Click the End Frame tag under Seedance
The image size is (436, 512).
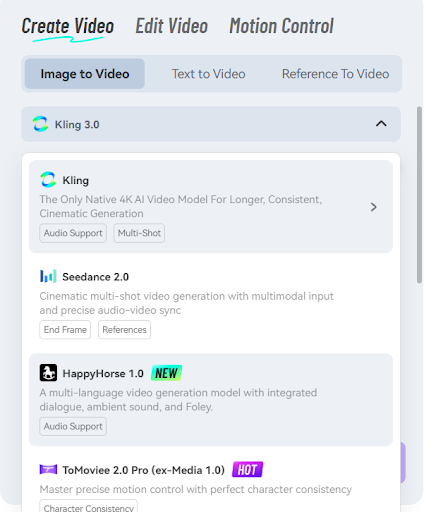click(x=65, y=330)
